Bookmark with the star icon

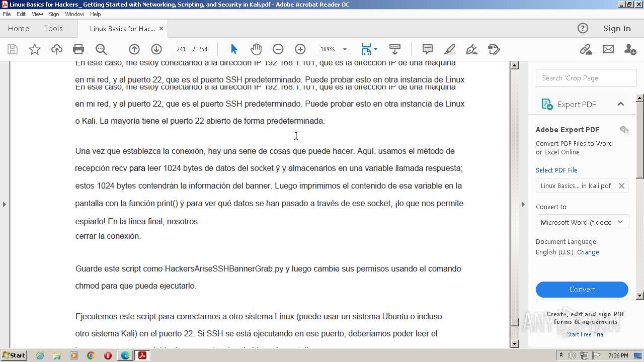pos(34,49)
